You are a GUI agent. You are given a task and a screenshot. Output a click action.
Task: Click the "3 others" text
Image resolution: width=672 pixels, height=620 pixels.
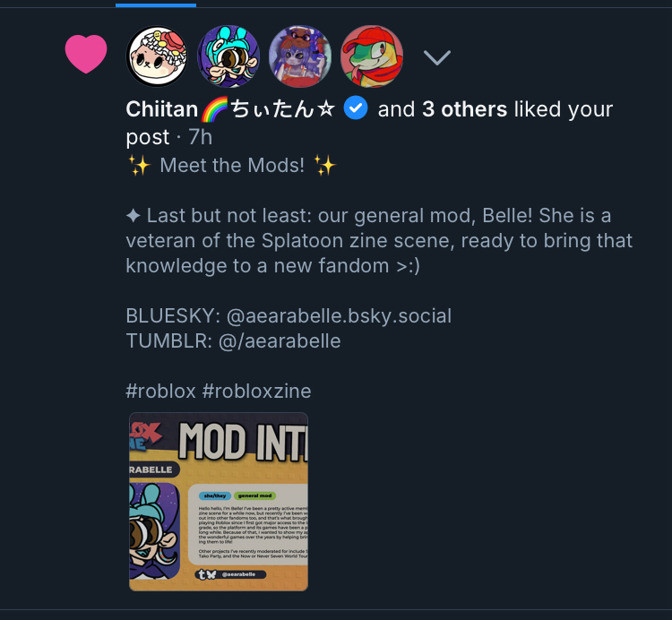(x=464, y=110)
